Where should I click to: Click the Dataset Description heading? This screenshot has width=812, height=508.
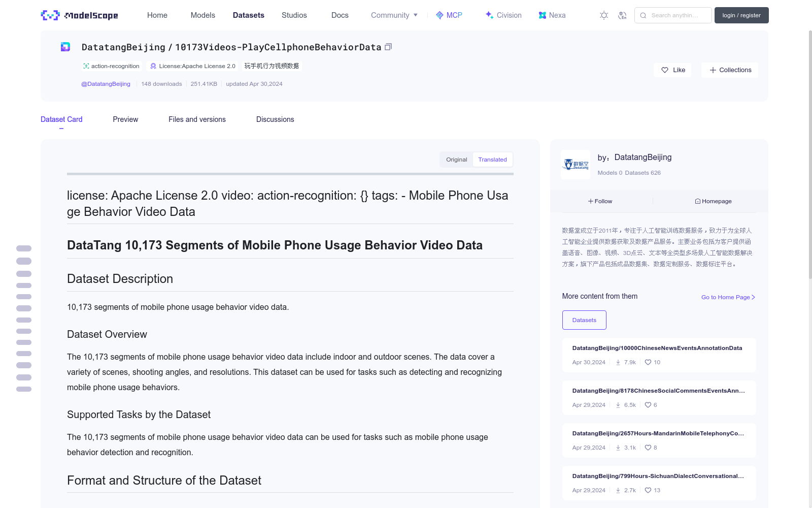point(120,279)
